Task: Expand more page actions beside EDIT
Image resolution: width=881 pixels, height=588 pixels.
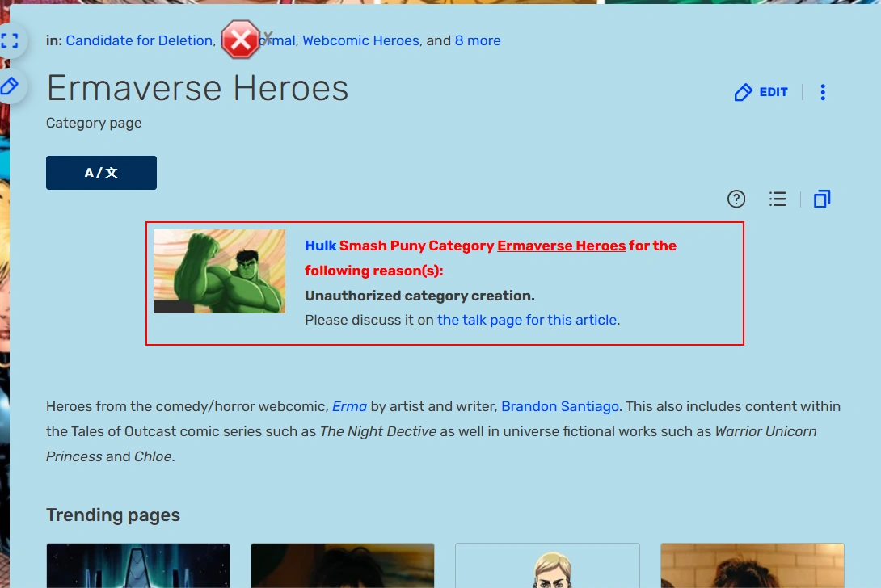Action: (822, 92)
